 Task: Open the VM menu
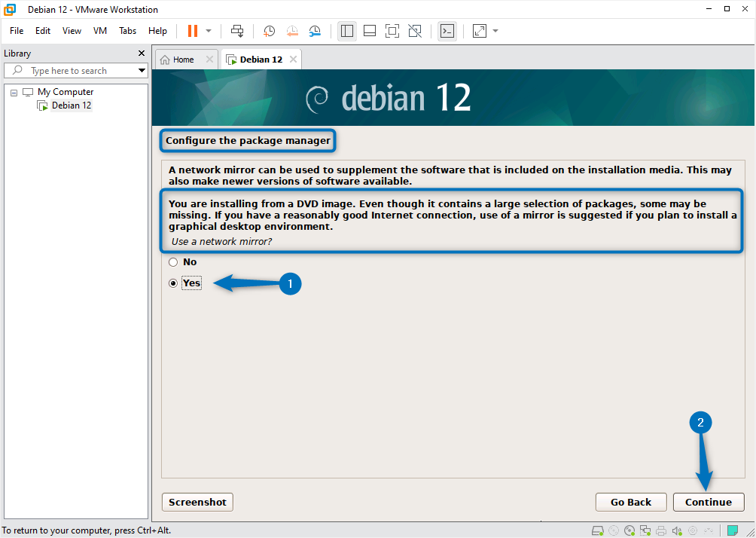click(99, 31)
